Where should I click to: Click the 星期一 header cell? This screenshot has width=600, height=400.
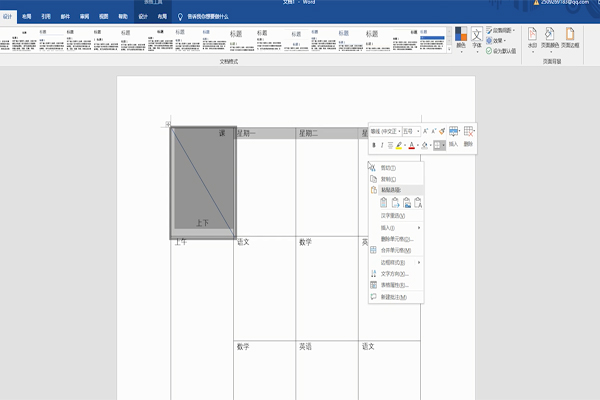264,133
